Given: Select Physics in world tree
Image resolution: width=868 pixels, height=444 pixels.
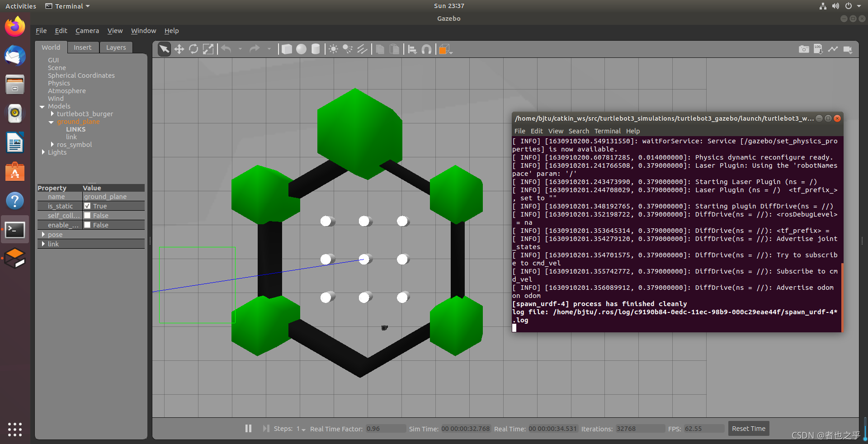Looking at the screenshot, I should (59, 83).
